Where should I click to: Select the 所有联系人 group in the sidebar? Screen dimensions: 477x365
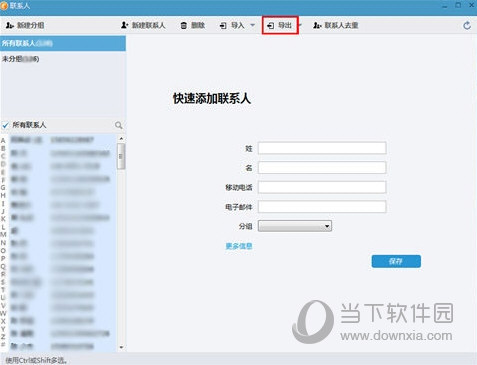(63, 43)
